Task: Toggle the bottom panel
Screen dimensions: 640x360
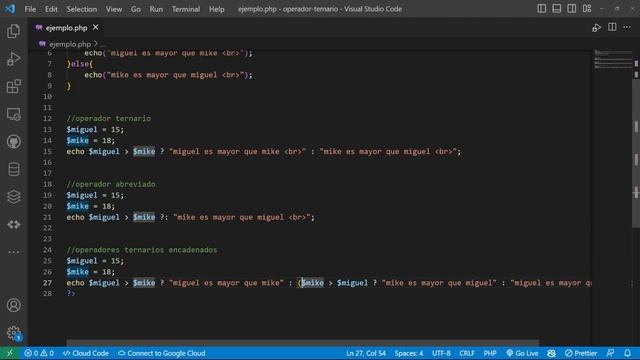Action: click(x=556, y=9)
